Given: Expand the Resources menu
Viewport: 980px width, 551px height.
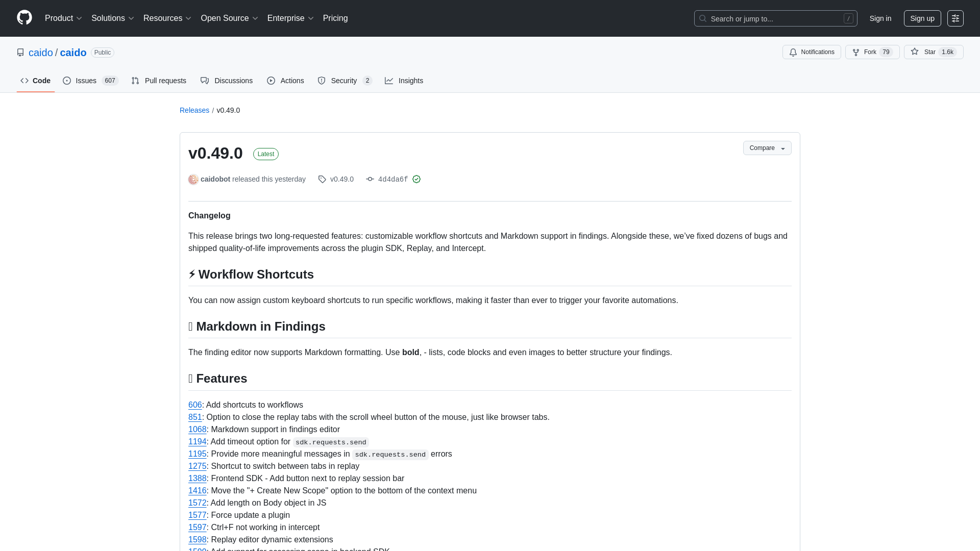Looking at the screenshot, I should 167,18.
